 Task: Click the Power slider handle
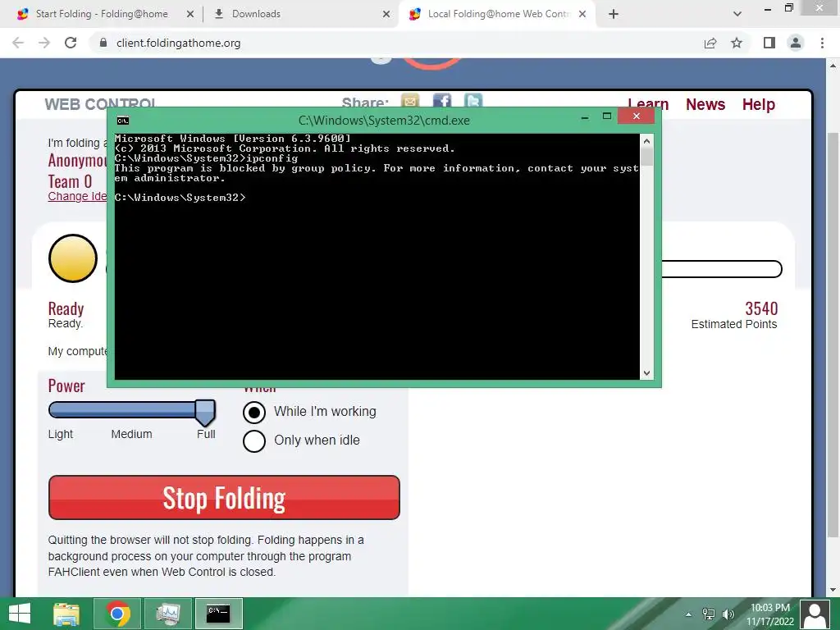tap(205, 412)
